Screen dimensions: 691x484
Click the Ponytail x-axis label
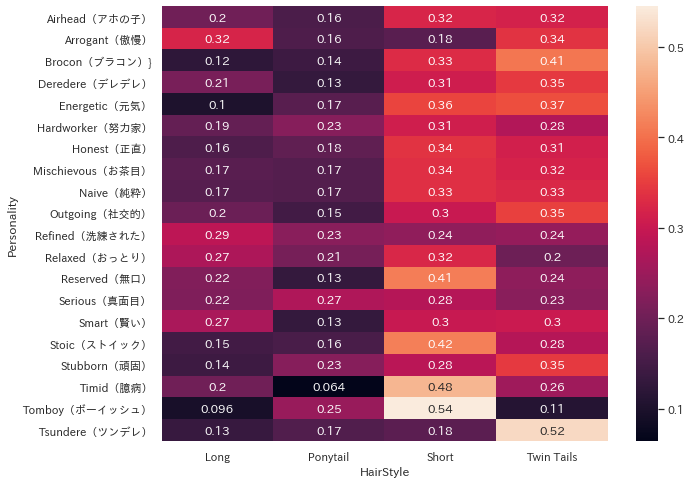(328, 457)
